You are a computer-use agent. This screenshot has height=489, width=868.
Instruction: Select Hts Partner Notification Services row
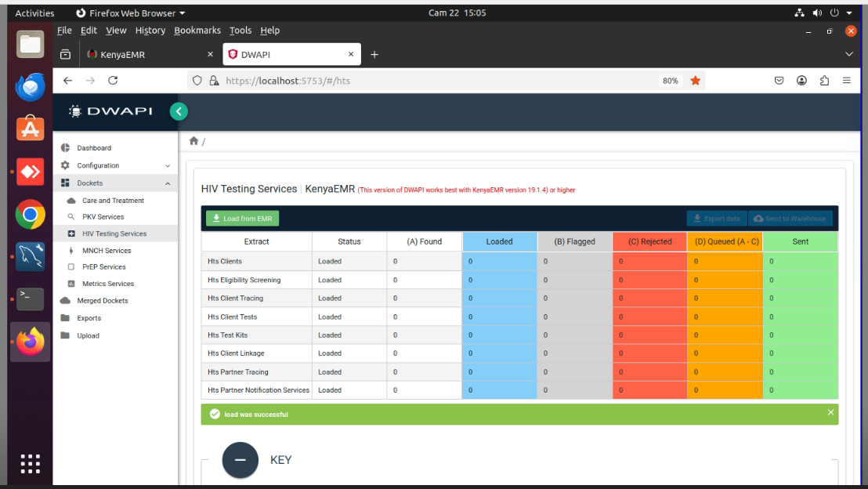point(520,390)
